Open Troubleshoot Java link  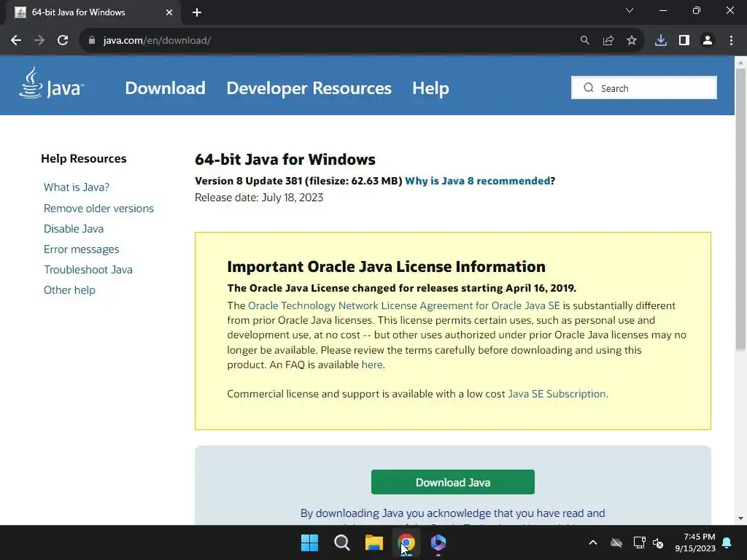(88, 270)
